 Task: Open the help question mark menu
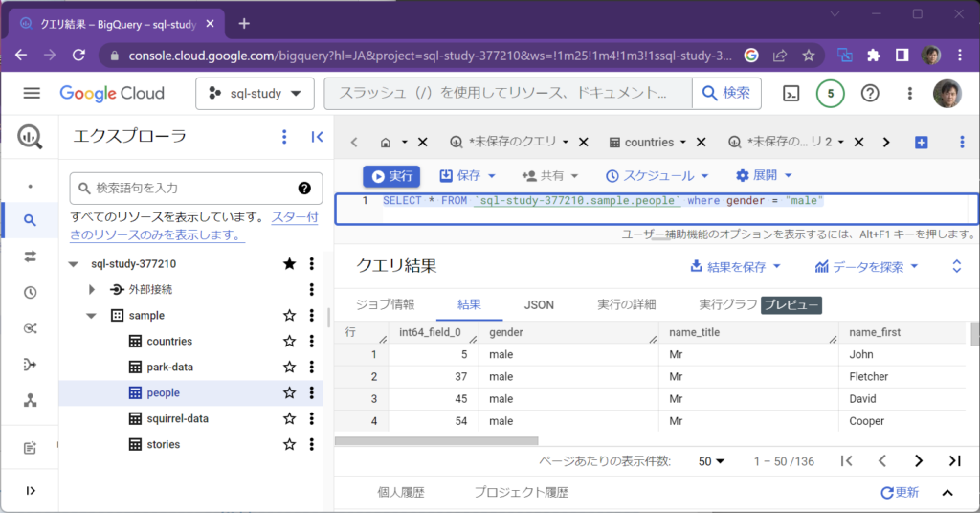click(870, 94)
